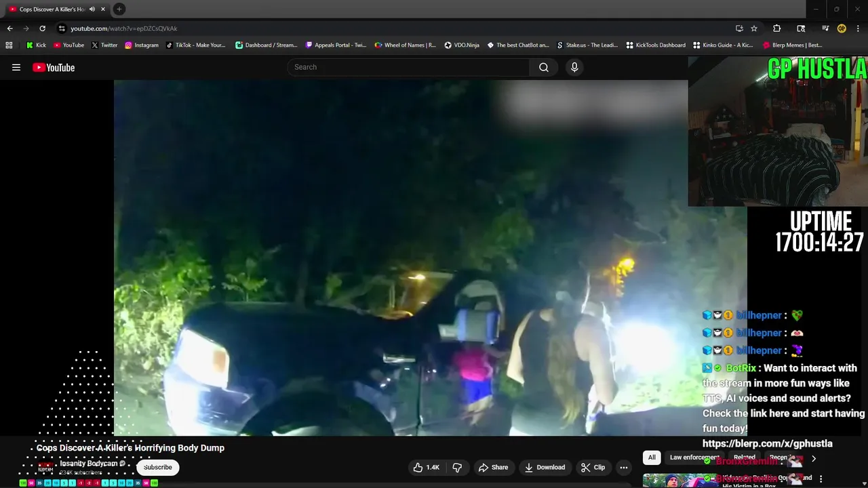The width and height of the screenshot is (868, 488).
Task: Close the Cops Discover tab
Action: (x=103, y=9)
